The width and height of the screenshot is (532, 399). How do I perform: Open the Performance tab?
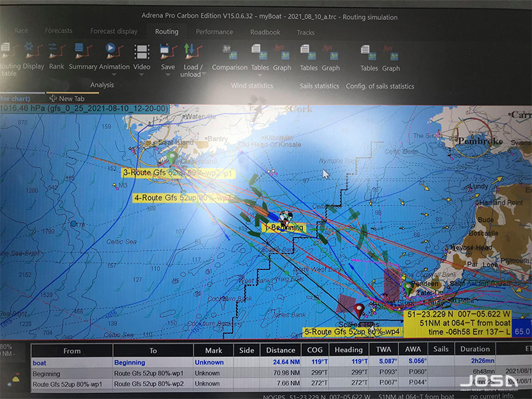pyautogui.click(x=214, y=32)
